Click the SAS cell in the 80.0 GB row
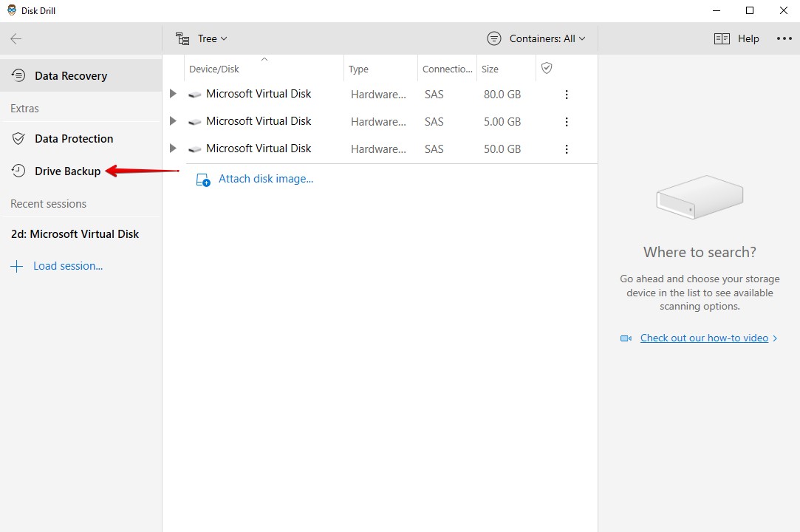Screen dimensions: 800x532 click(x=434, y=95)
